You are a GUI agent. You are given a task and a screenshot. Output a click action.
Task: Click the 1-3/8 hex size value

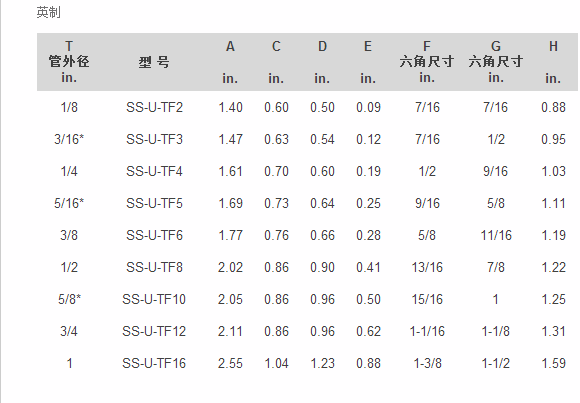coord(427,363)
